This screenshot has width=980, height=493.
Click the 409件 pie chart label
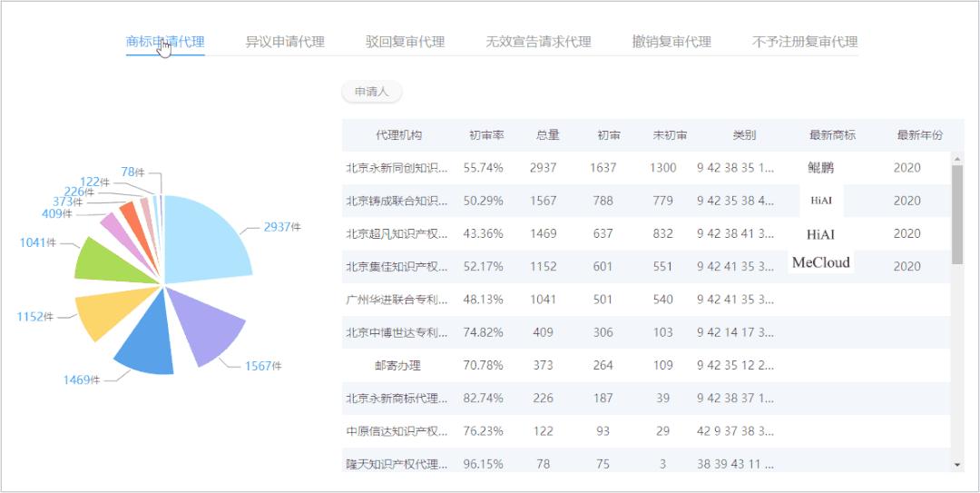(57, 214)
